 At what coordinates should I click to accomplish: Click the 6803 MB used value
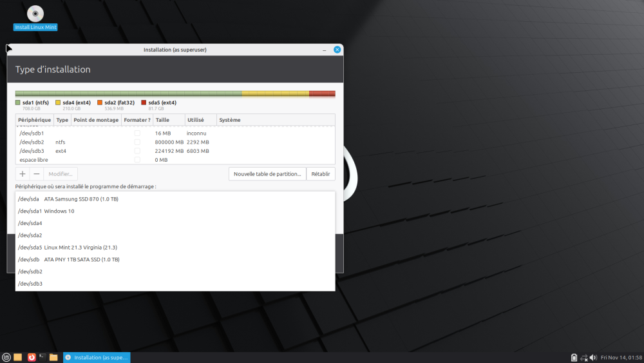[198, 151]
